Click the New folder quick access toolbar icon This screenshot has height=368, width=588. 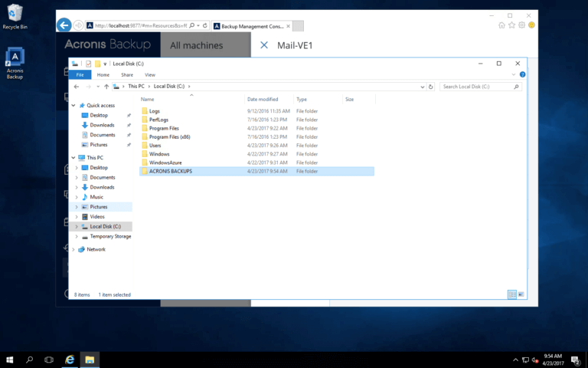97,64
